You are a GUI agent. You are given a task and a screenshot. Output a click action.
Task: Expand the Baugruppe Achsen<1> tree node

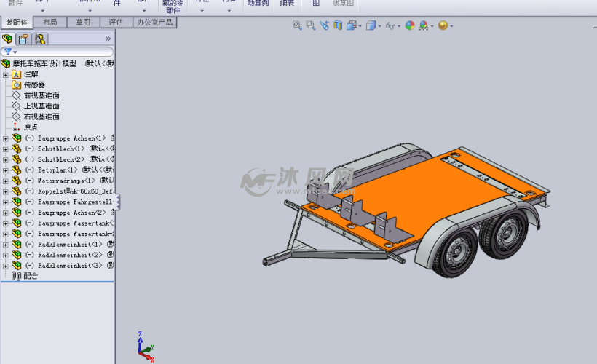[x=6, y=138]
